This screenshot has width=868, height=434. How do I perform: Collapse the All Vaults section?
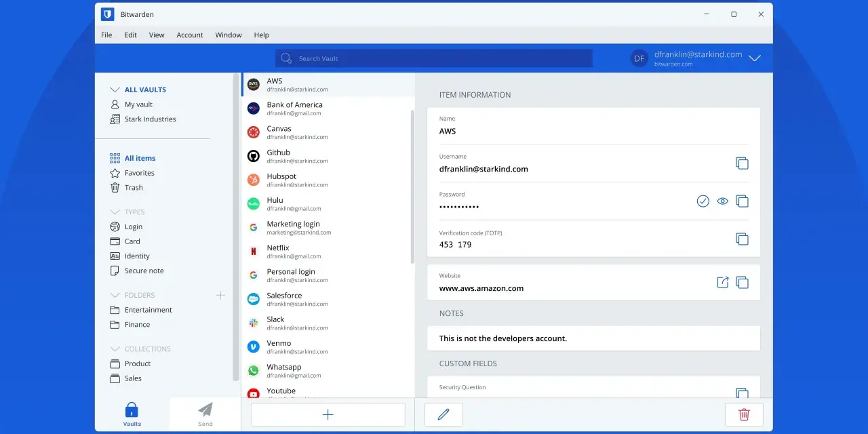[115, 90]
